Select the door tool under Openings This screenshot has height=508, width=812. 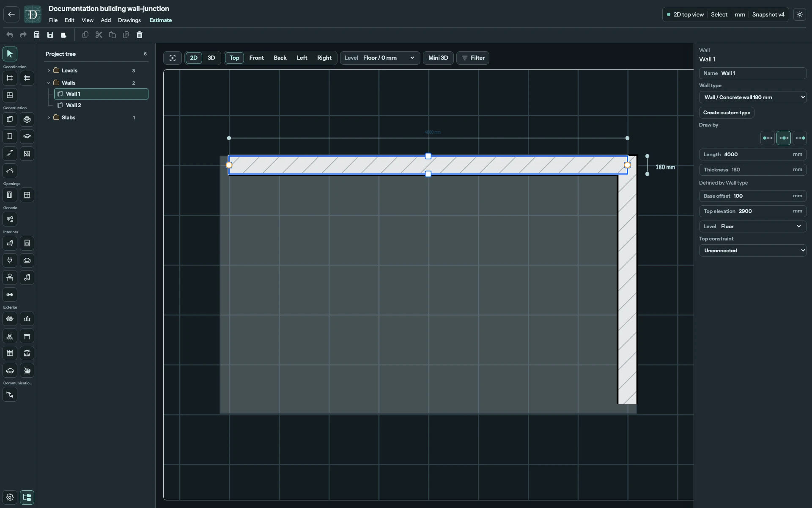point(10,195)
